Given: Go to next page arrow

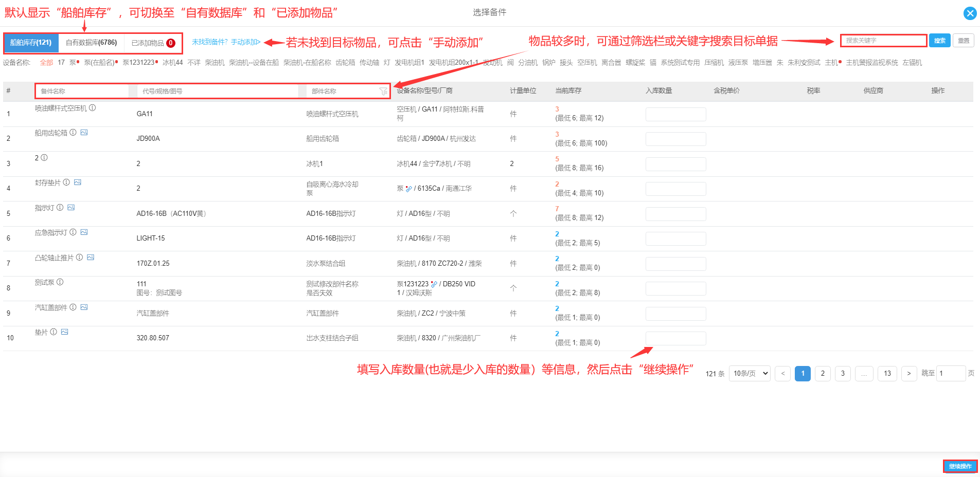Looking at the screenshot, I should [909, 374].
